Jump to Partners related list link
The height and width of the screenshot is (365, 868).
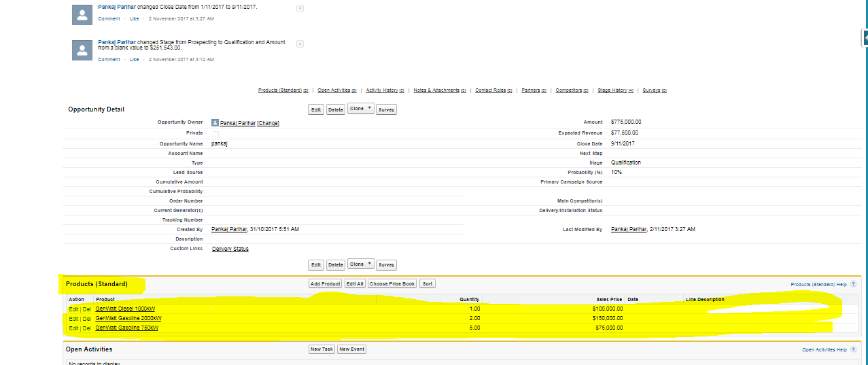(534, 90)
